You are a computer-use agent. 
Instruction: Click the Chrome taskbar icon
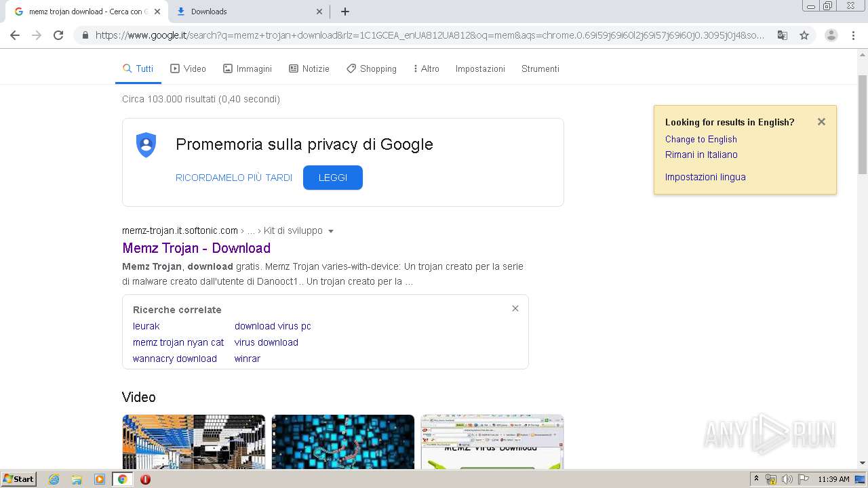pos(123,479)
